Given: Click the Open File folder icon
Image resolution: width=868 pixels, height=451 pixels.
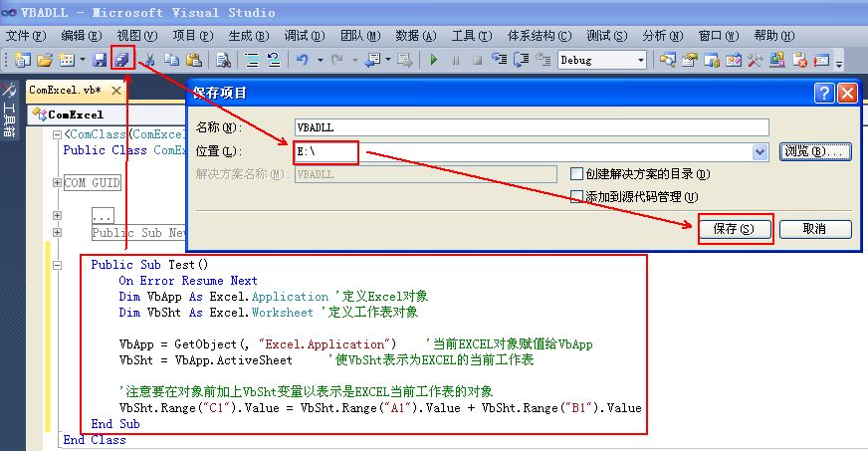Looking at the screenshot, I should coord(45,59).
